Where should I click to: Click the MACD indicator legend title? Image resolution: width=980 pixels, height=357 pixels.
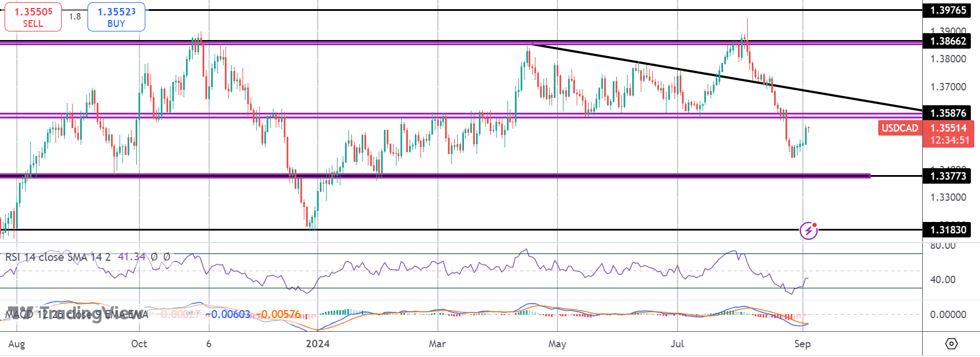(x=76, y=315)
